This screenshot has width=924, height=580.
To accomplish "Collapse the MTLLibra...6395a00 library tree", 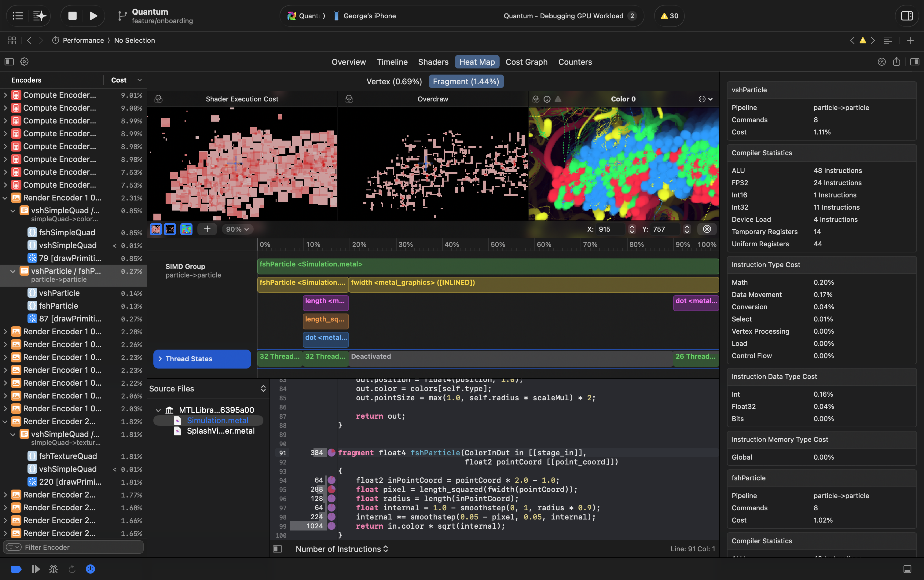I will coord(158,410).
